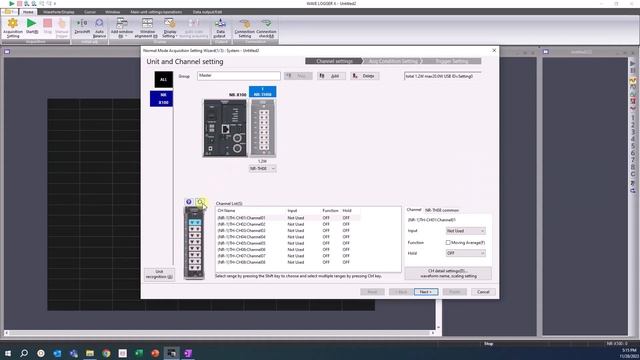
Task: Click the Auto Balance ribbon icon
Action: point(99,28)
